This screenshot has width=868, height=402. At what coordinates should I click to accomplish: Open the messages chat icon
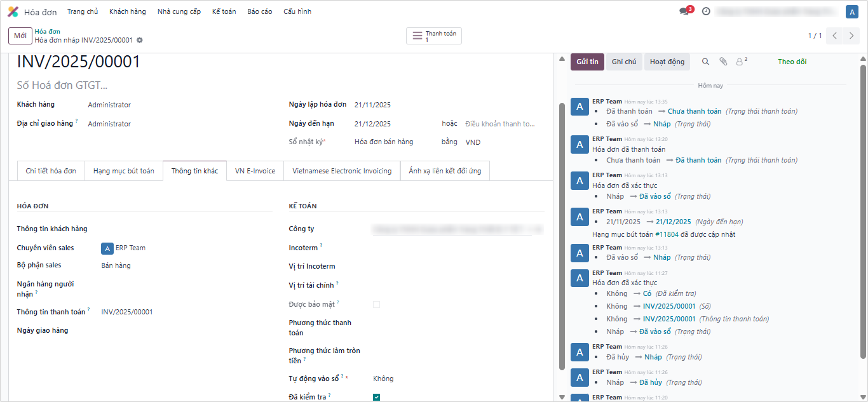point(684,11)
